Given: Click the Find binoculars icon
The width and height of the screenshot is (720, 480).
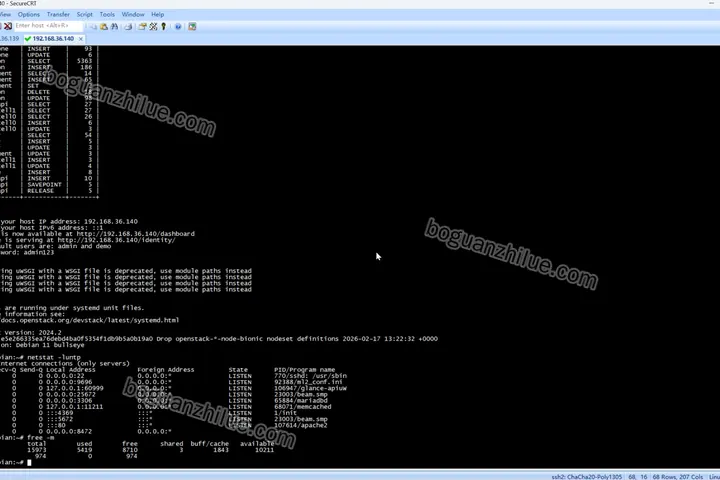Looking at the screenshot, I should point(114,27).
